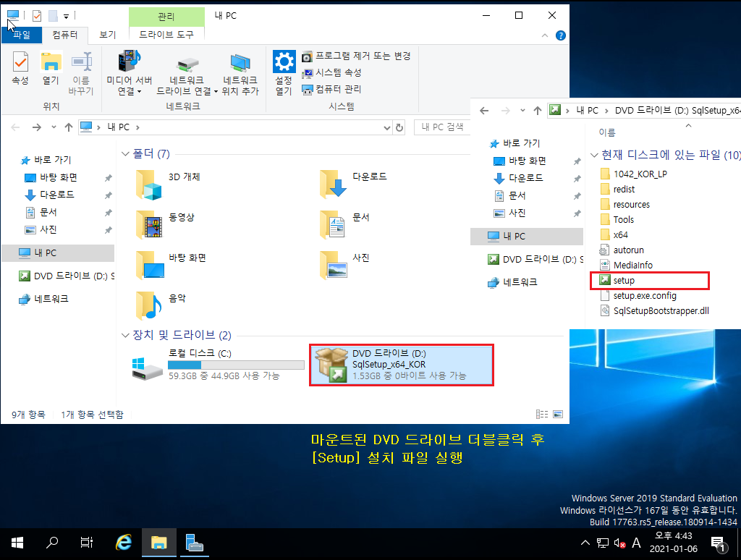Go up one level in DVD drive window

pyautogui.click(x=538, y=111)
